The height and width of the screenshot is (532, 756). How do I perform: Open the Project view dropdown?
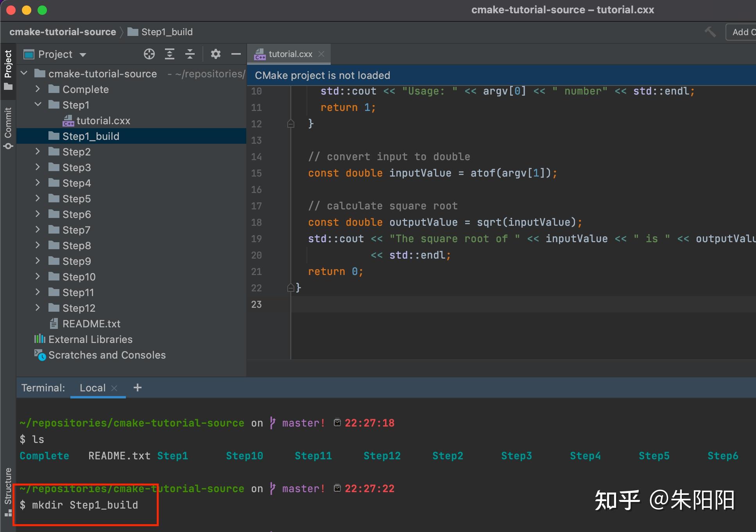point(82,55)
